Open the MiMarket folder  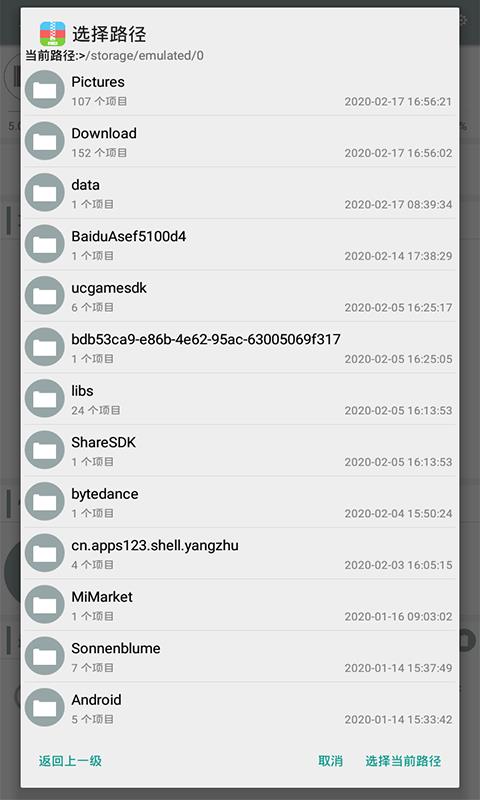click(x=240, y=605)
